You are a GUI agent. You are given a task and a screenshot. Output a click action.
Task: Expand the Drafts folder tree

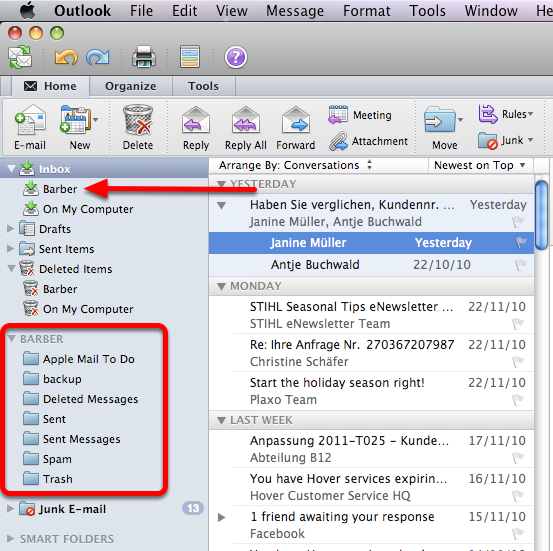tap(11, 229)
